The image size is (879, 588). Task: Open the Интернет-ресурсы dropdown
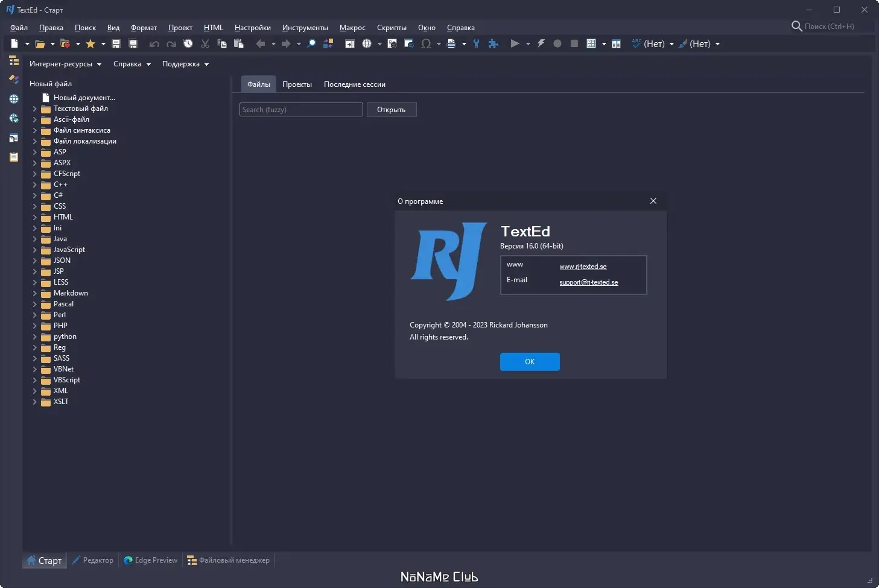pos(65,64)
